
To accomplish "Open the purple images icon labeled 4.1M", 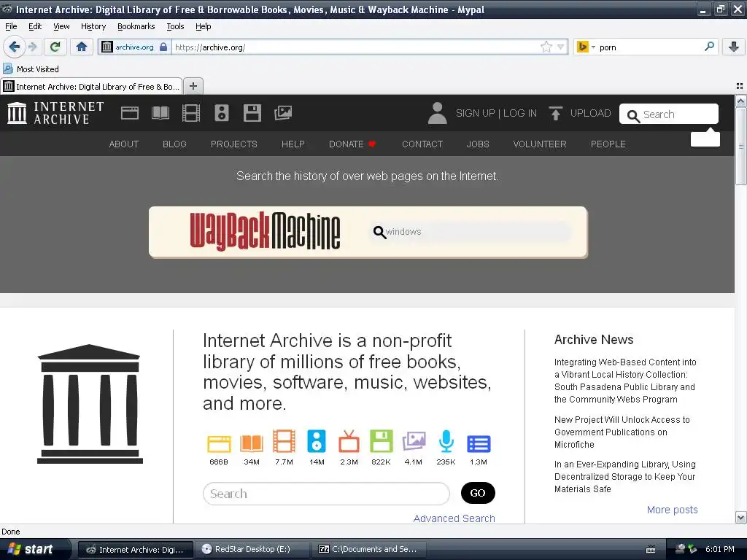I will click(414, 441).
